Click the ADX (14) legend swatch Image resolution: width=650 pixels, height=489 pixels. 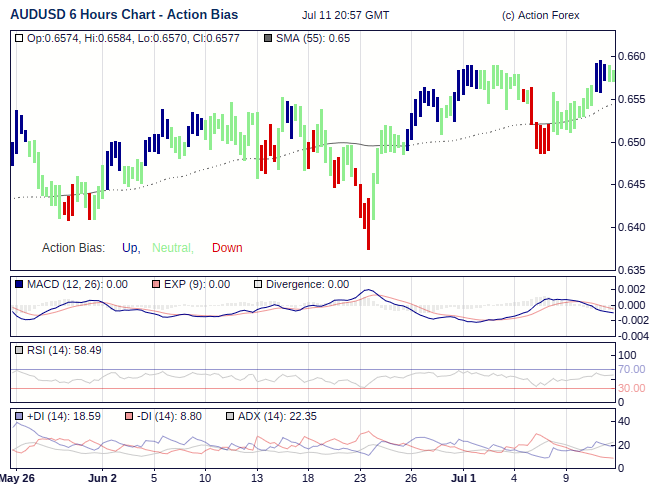(230, 416)
